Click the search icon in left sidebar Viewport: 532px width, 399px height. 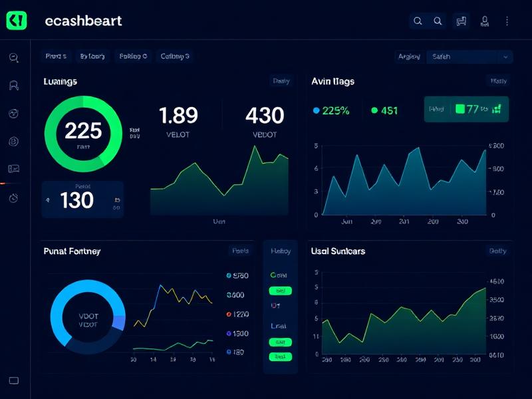(x=13, y=58)
